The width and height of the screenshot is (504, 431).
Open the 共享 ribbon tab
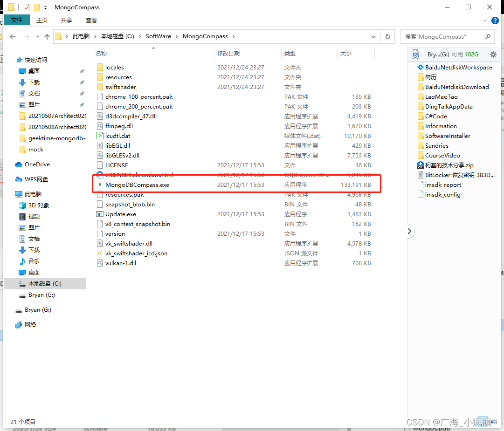coord(67,20)
